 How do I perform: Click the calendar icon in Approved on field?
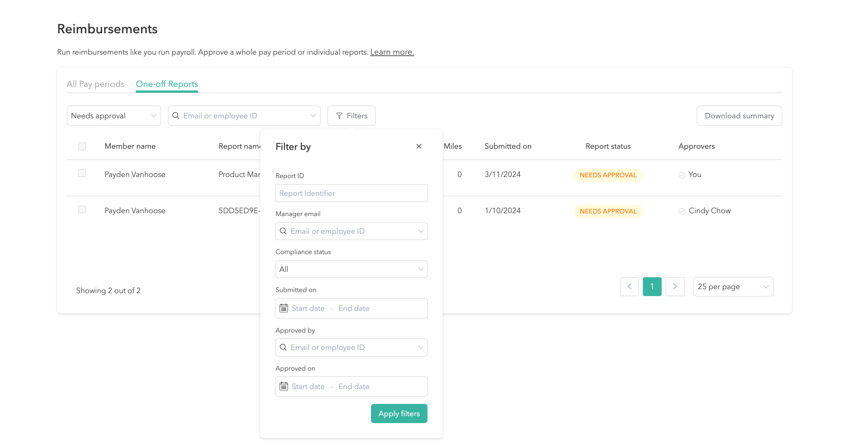point(284,386)
